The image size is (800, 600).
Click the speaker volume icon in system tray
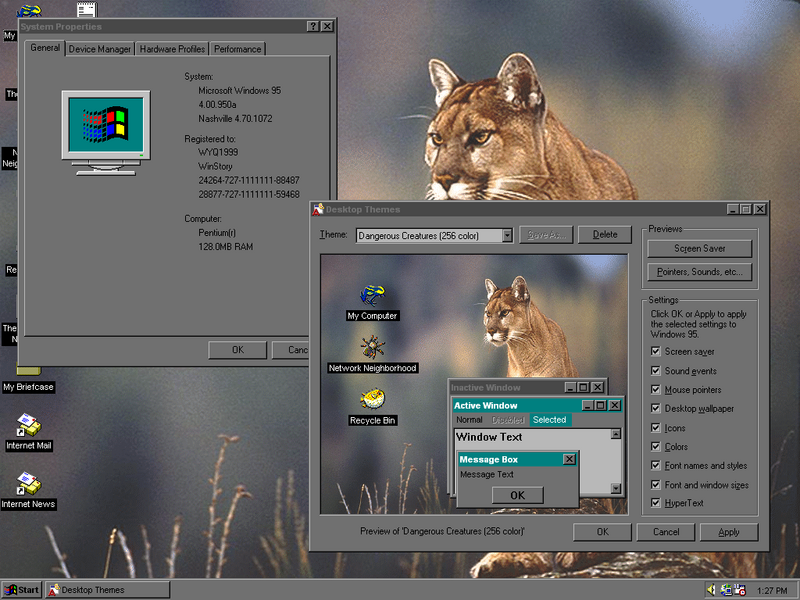(x=711, y=590)
